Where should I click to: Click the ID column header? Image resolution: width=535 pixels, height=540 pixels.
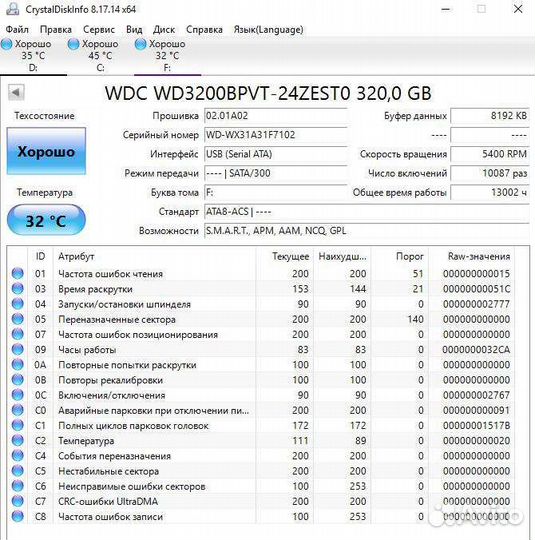(40, 256)
